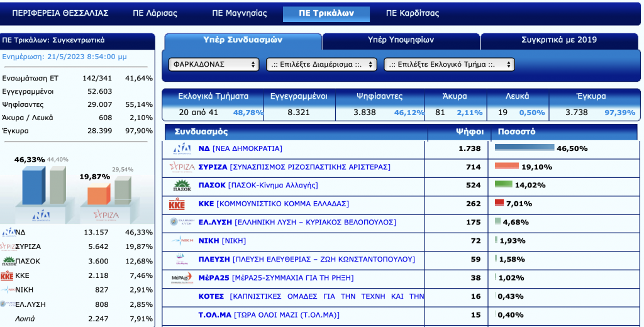Click Έγκυρα percentage 97,39%
This screenshot has width=644, height=327.
pos(619,112)
